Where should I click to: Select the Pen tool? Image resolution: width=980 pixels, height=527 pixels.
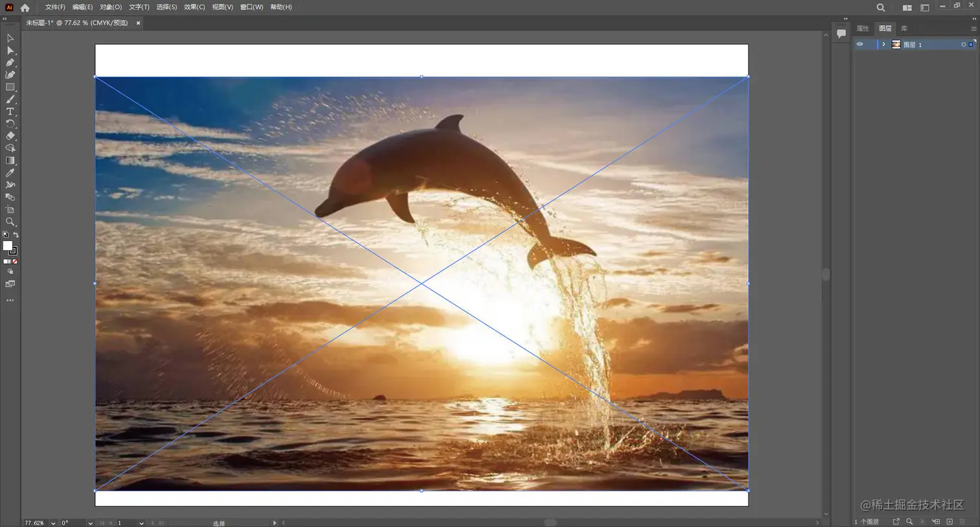(10, 63)
